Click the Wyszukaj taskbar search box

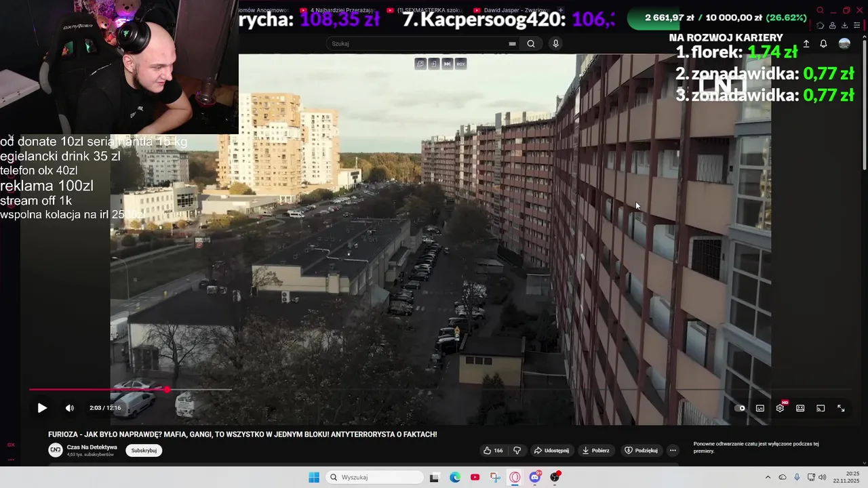click(374, 477)
